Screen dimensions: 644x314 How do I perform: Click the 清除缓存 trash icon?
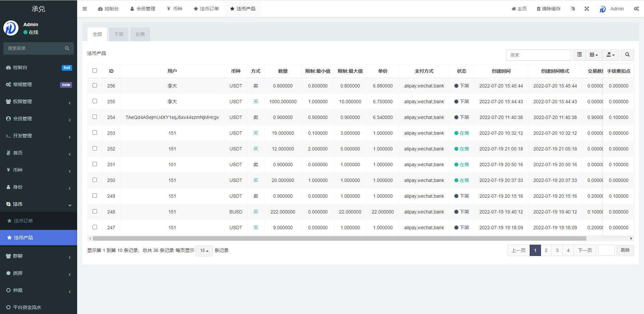pyautogui.click(x=538, y=9)
